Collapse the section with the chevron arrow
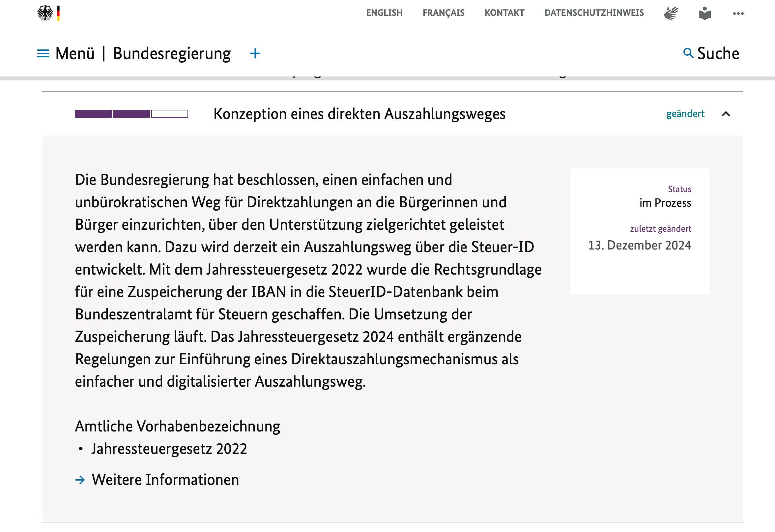Viewport: 775px width, 532px height. point(726,114)
